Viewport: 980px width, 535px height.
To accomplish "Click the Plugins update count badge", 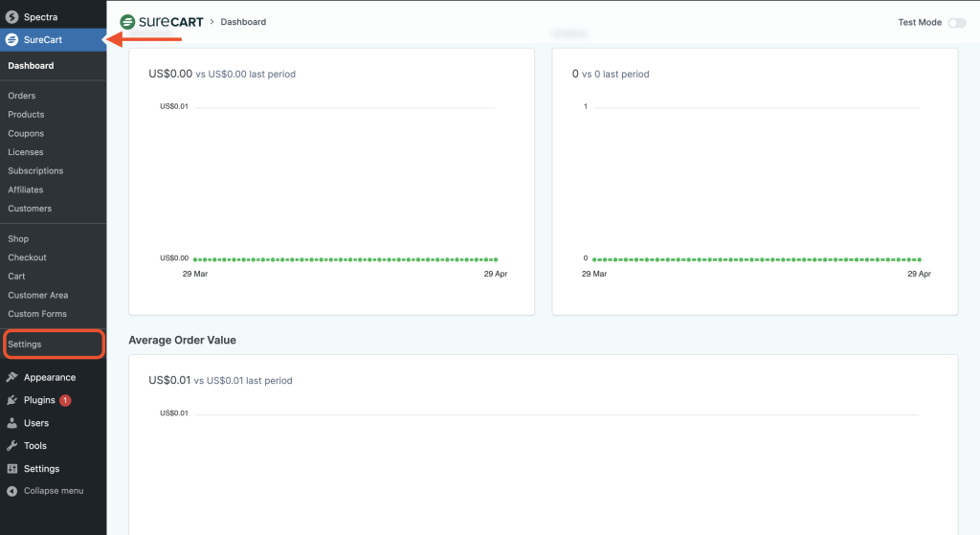I will tap(65, 400).
